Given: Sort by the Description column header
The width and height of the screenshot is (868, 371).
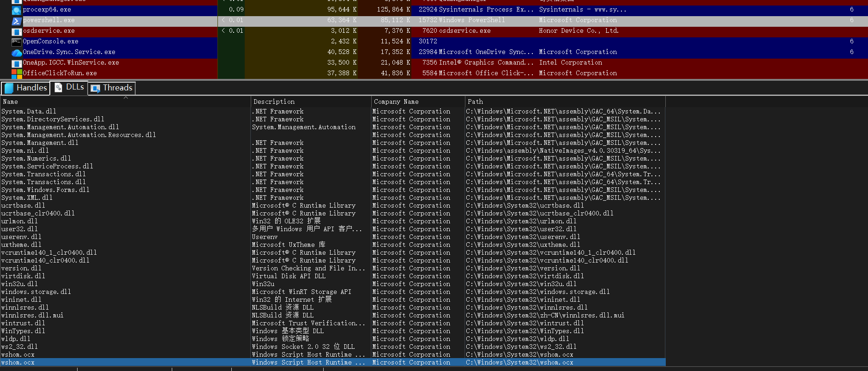Looking at the screenshot, I should 274,102.
